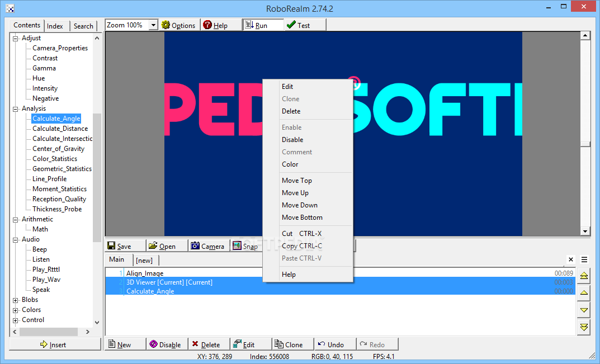Close the pipeline tab with the X icon
Image resolution: width=600 pixels, height=364 pixels.
[x=571, y=259]
